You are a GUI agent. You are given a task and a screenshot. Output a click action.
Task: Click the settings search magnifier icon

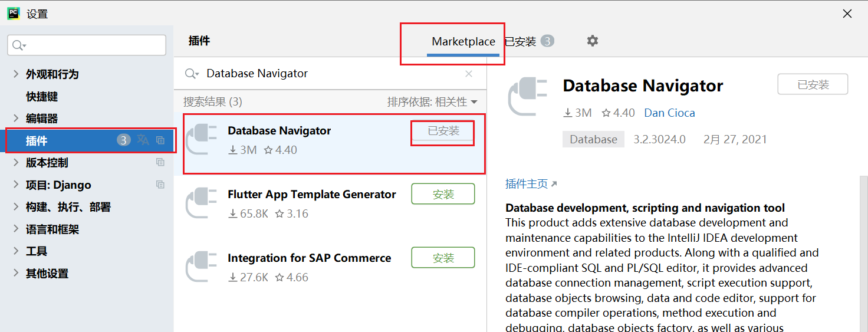pos(19,45)
